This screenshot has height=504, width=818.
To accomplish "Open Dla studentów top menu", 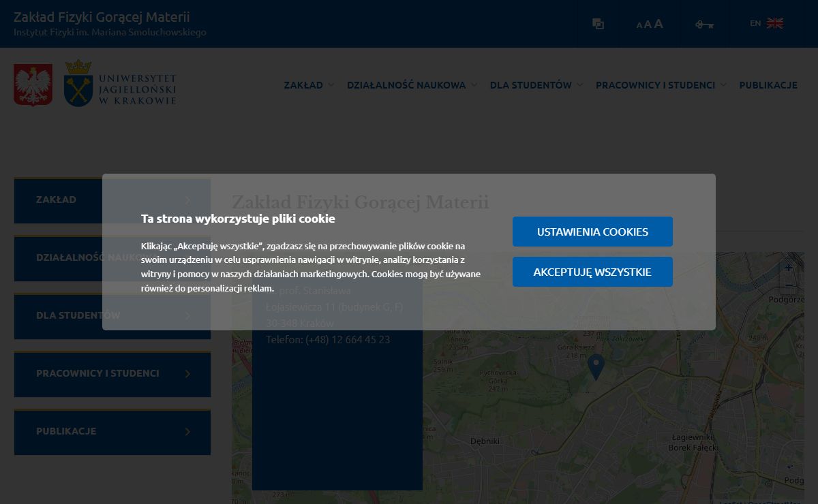I will (530, 85).
